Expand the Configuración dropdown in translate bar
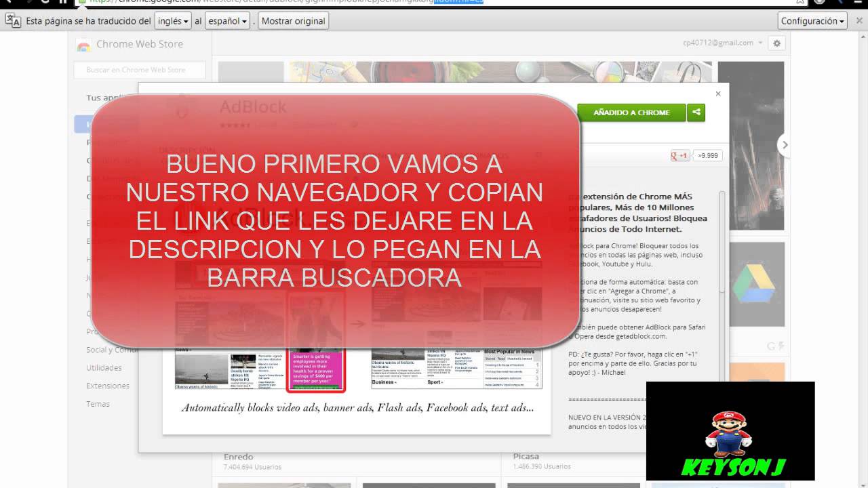Image resolution: width=868 pixels, height=488 pixels. click(812, 21)
